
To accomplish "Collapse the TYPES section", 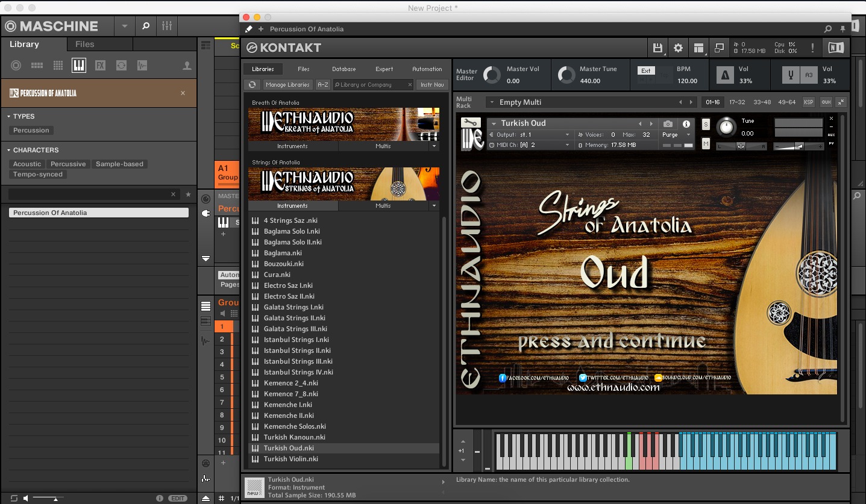I will pos(9,116).
